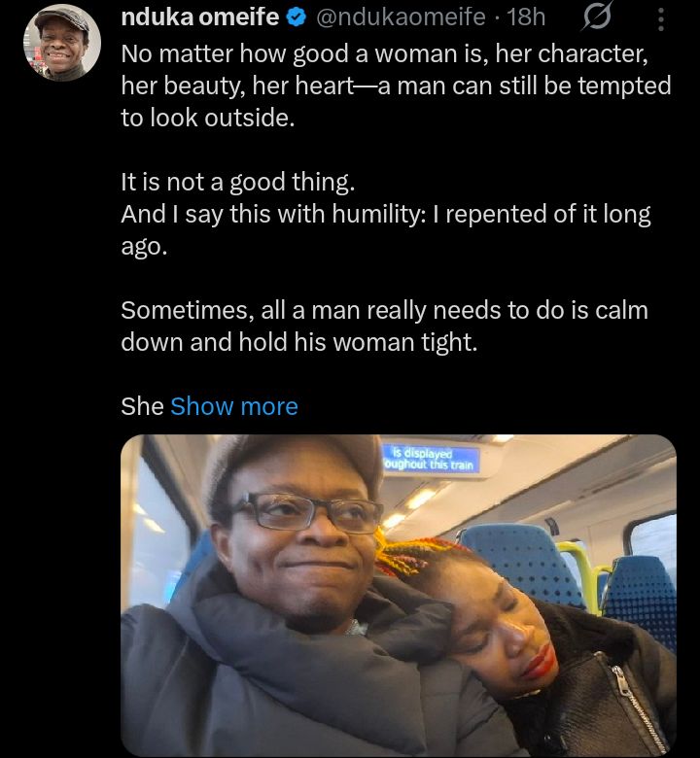Open the Grok slashed-circle icon
Image resolution: width=700 pixels, height=758 pixels.
[597, 17]
